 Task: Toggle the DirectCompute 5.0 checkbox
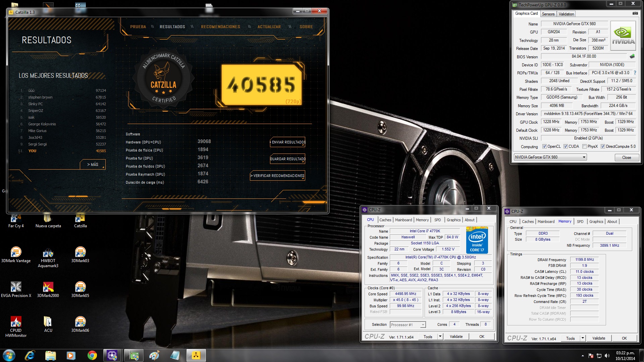(x=603, y=146)
